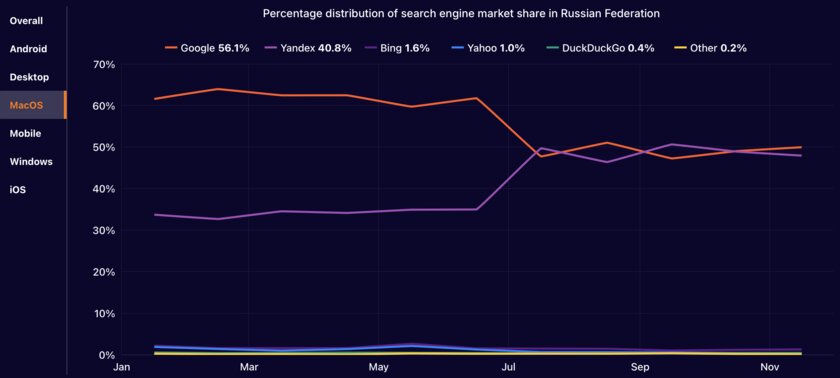Image resolution: width=840 pixels, height=378 pixels.
Task: Click the chart title text
Action: point(461,14)
